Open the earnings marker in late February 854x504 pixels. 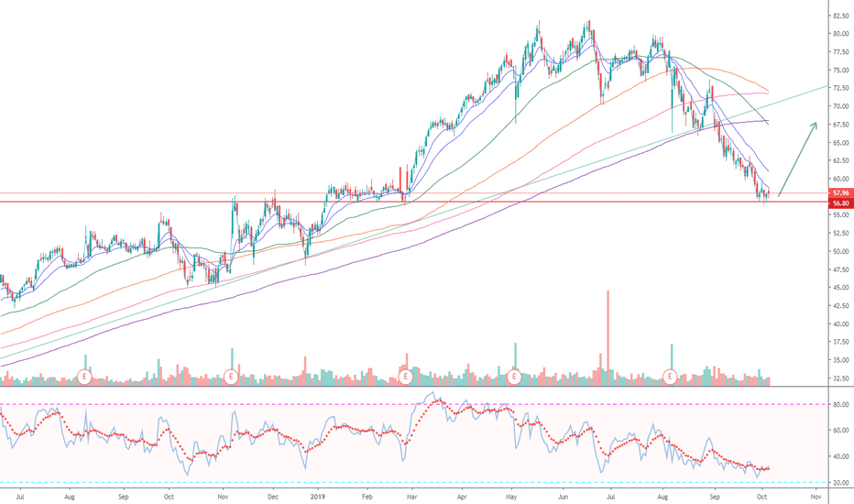click(405, 377)
